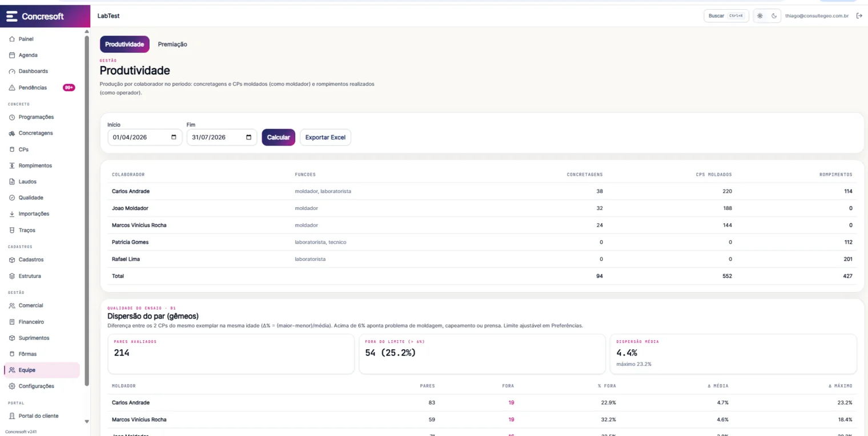Click the 4.4% dispersão média value
This screenshot has height=436, width=868.
coord(627,353)
